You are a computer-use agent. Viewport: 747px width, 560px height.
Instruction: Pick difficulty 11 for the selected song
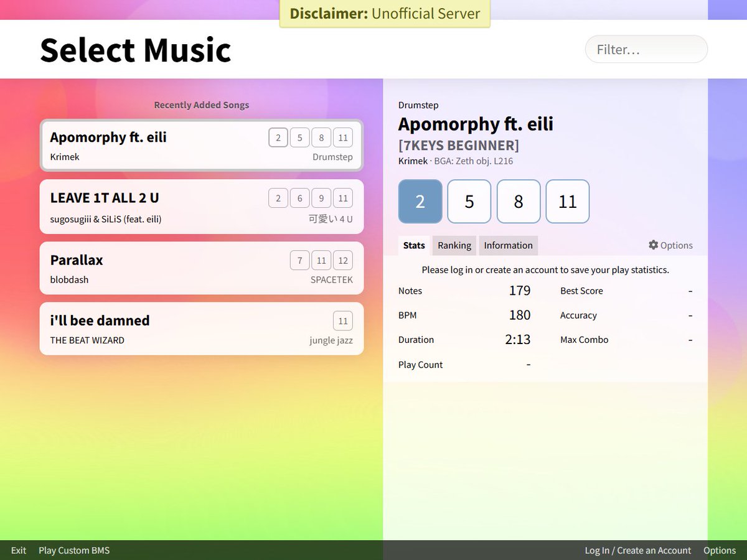click(567, 201)
